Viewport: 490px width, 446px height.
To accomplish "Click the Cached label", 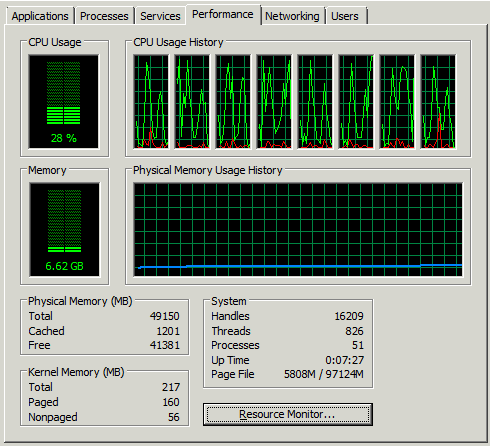I will click(x=46, y=331).
